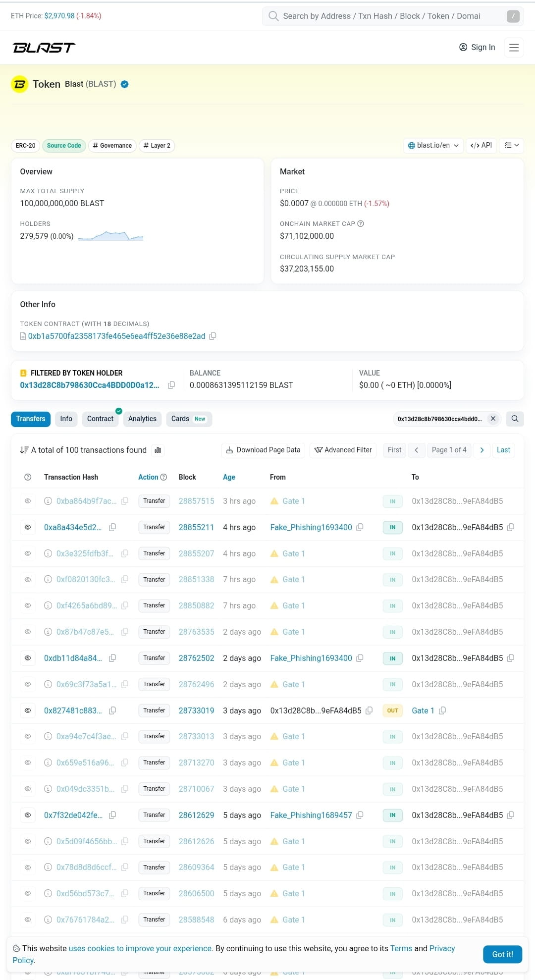Toggle the Action column header
Viewport: 535px width, 980px height.
(x=148, y=477)
